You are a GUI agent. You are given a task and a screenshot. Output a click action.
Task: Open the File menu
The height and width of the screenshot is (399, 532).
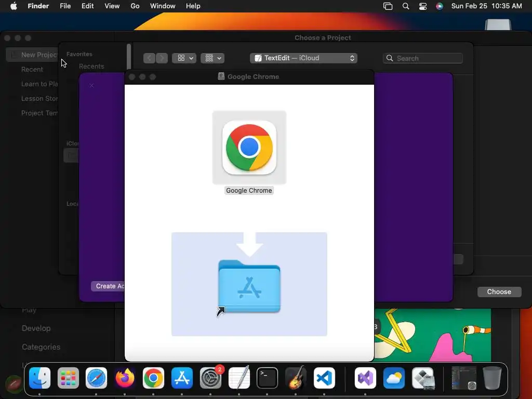click(65, 6)
